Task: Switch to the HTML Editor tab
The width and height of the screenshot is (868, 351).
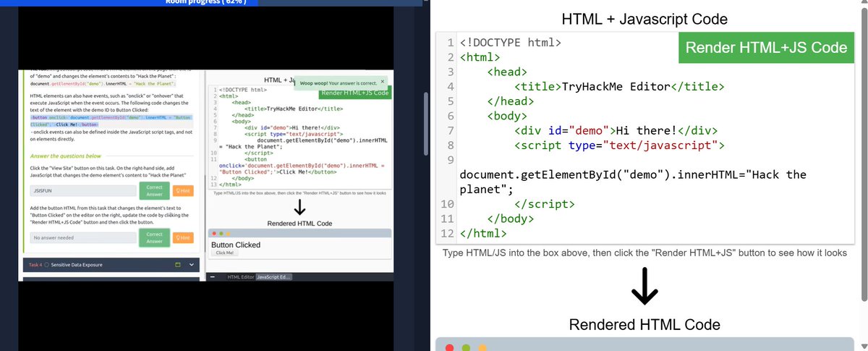Action: [241, 276]
